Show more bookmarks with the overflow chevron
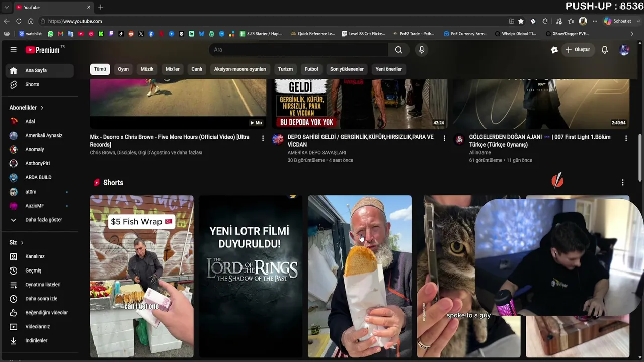Viewport: 644px width, 362px height. coord(632,34)
